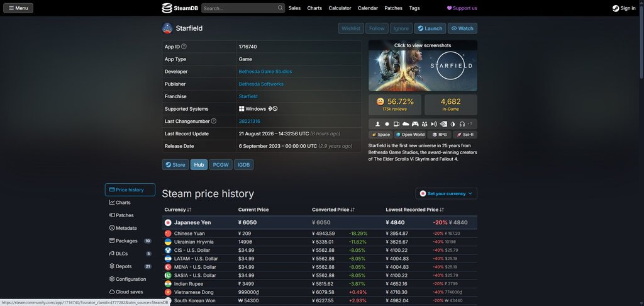The height and width of the screenshot is (306, 644).
Task: Open Bethesda Softworks publisher link
Action: [261, 84]
